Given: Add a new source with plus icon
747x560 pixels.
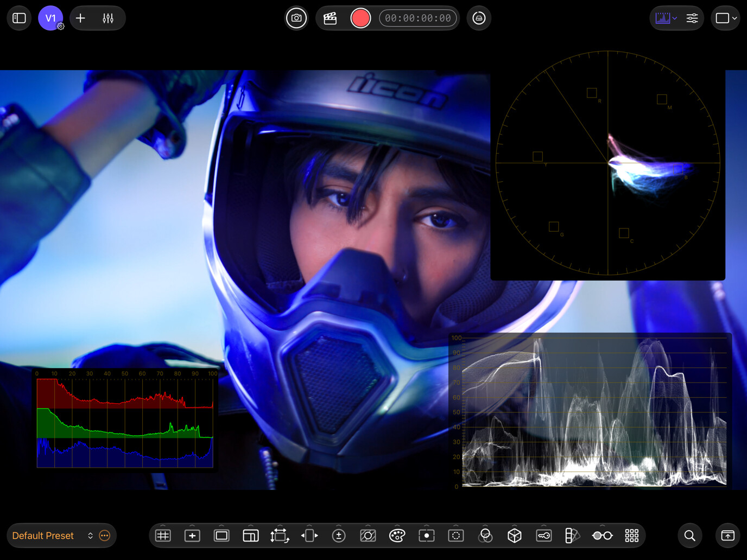Looking at the screenshot, I should (x=80, y=18).
